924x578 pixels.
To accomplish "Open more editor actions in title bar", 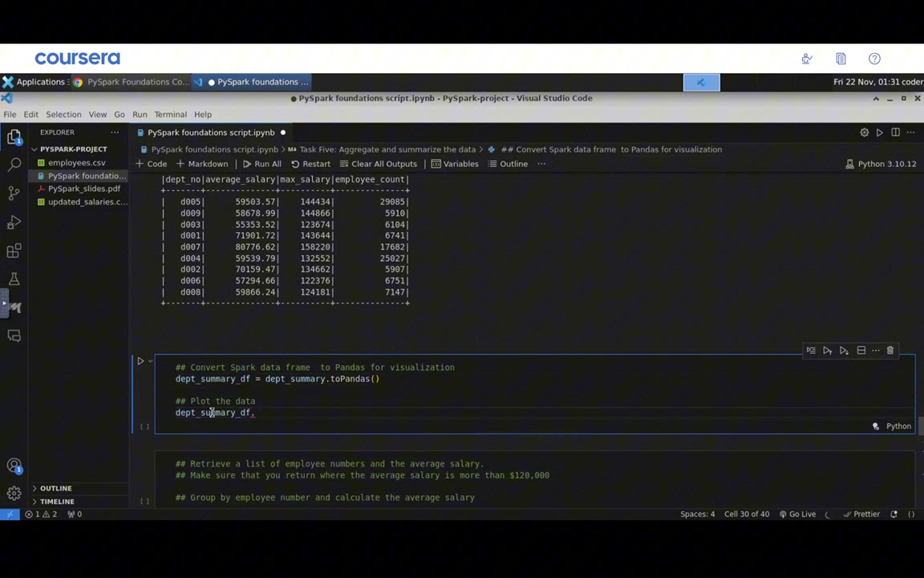I will (x=910, y=132).
